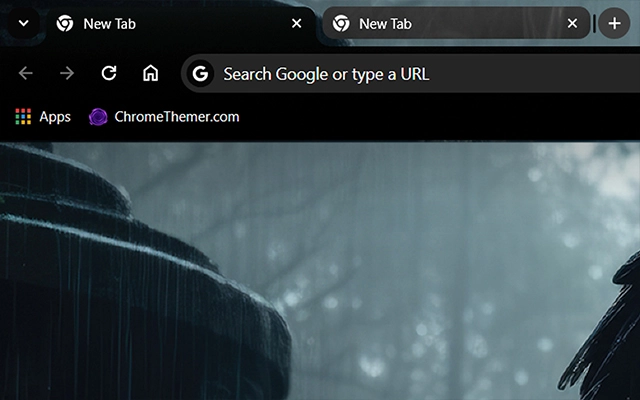The height and width of the screenshot is (400, 640).
Task: Focus the Search Google or type a URL field
Action: (x=410, y=73)
